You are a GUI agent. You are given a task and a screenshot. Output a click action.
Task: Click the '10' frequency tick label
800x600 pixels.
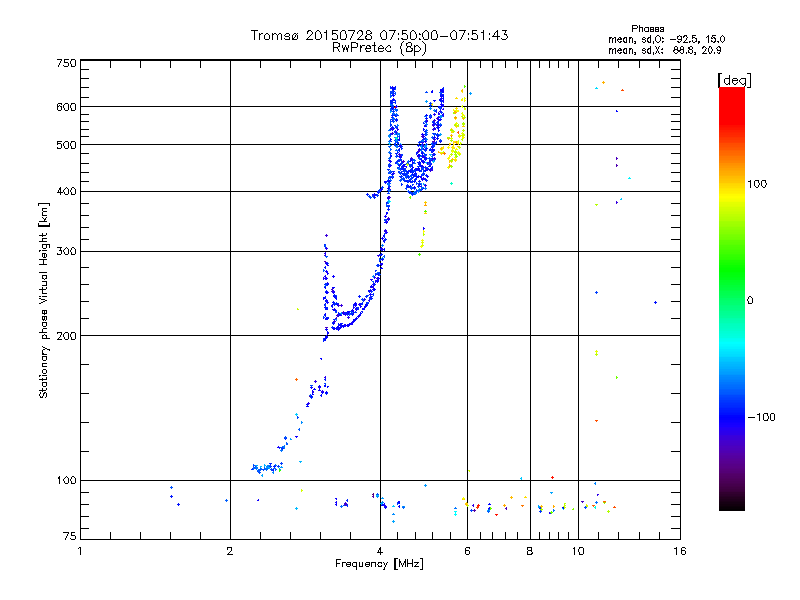pos(578,551)
